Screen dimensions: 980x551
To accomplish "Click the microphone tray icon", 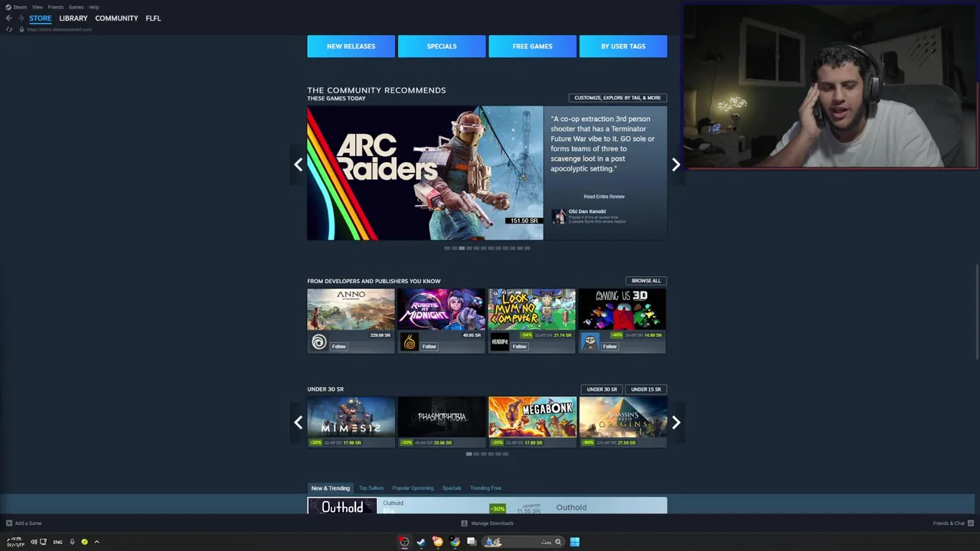I will point(72,542).
